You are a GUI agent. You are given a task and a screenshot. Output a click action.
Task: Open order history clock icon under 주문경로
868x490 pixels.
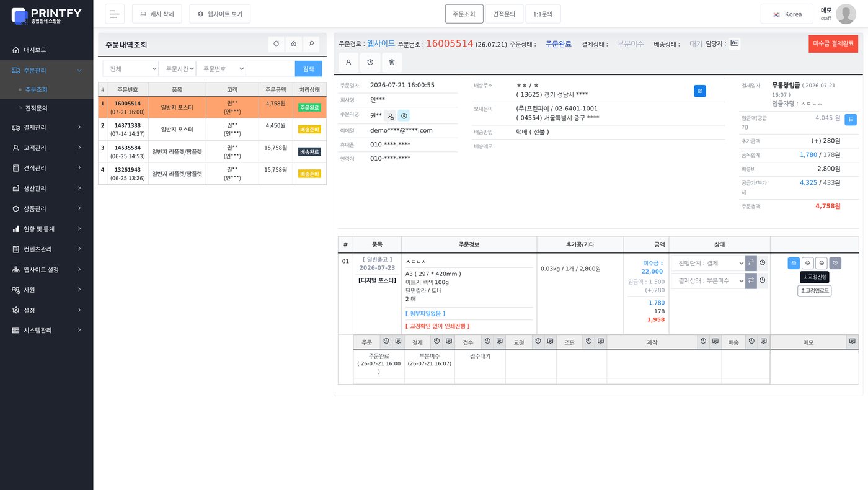(x=370, y=62)
